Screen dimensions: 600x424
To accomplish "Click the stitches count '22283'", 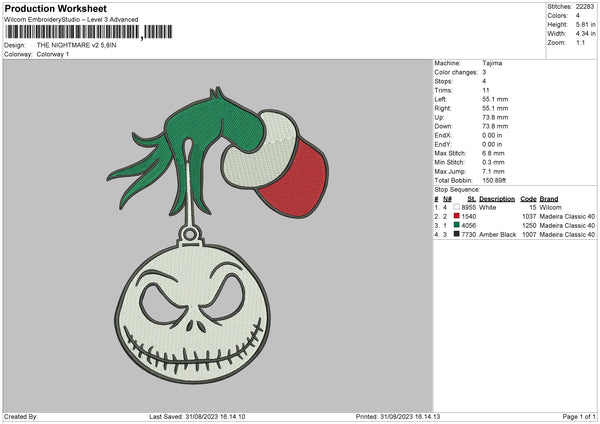I will (x=585, y=7).
